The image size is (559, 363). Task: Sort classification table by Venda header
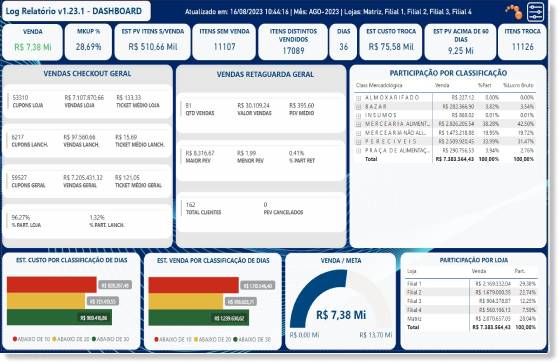coord(442,86)
